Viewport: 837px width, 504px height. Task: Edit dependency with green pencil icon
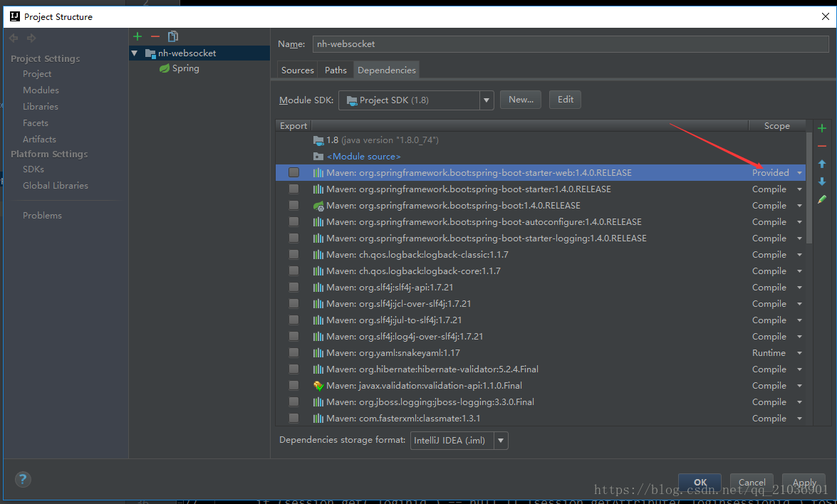point(822,199)
